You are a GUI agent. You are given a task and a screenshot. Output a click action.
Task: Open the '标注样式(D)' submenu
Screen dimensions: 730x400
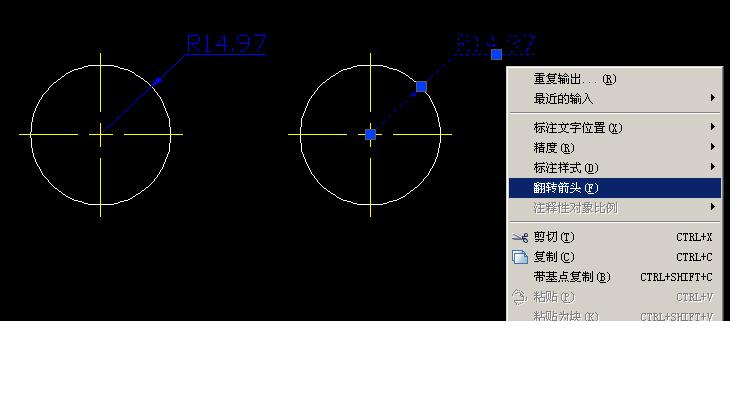(x=615, y=168)
